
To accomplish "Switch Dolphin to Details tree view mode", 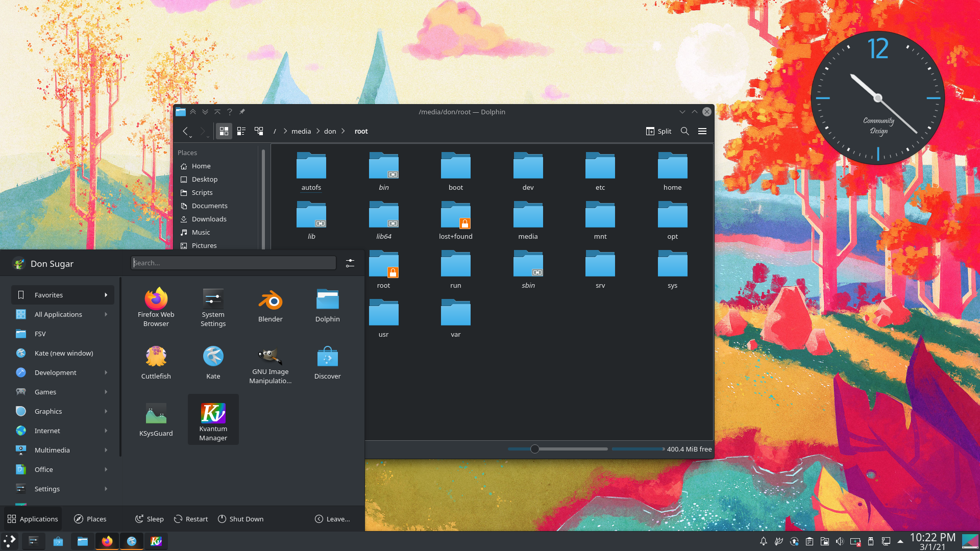I will (259, 131).
